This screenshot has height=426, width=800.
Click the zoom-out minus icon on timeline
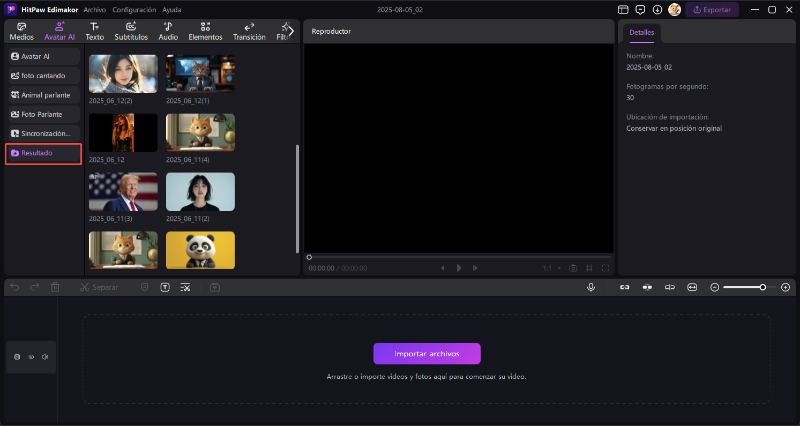pyautogui.click(x=715, y=287)
